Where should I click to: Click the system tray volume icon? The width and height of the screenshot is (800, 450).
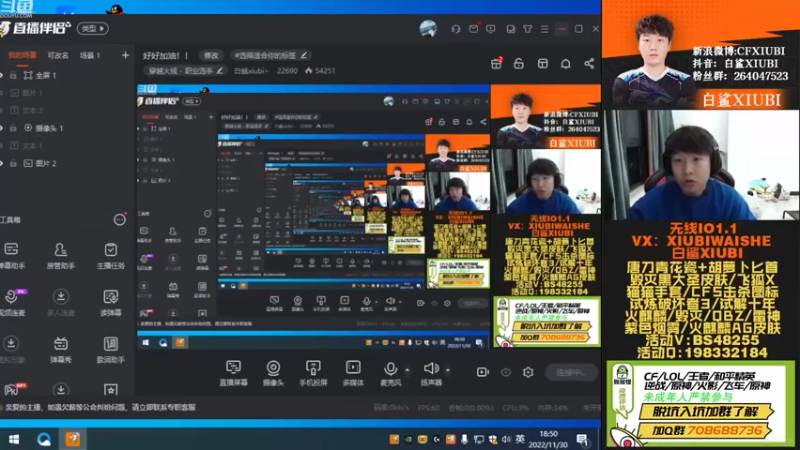pyautogui.click(x=506, y=439)
